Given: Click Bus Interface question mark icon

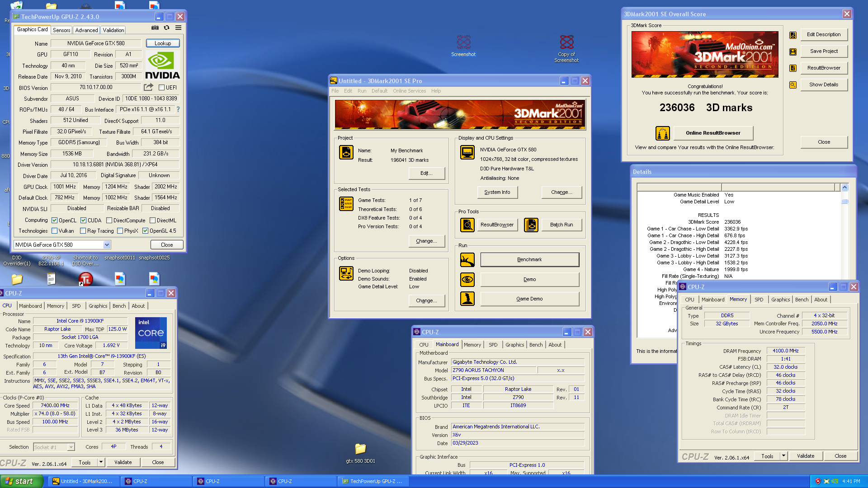Looking at the screenshot, I should 178,109.
